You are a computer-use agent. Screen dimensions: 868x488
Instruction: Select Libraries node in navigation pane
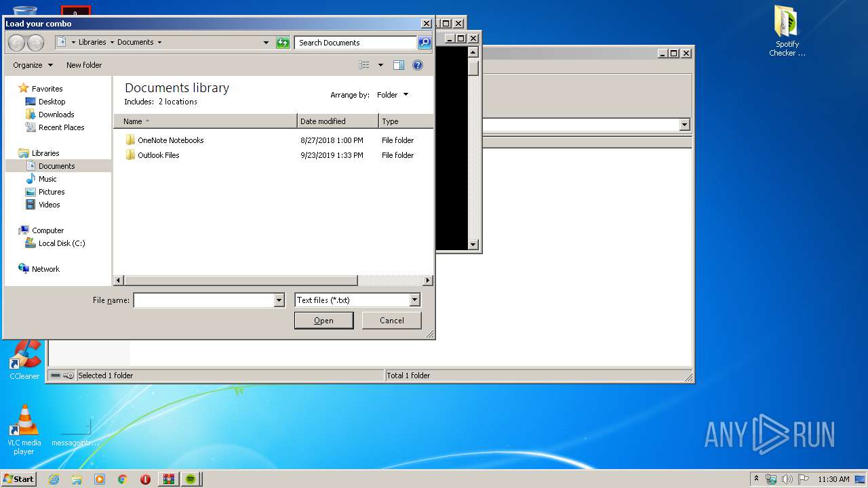(45, 153)
